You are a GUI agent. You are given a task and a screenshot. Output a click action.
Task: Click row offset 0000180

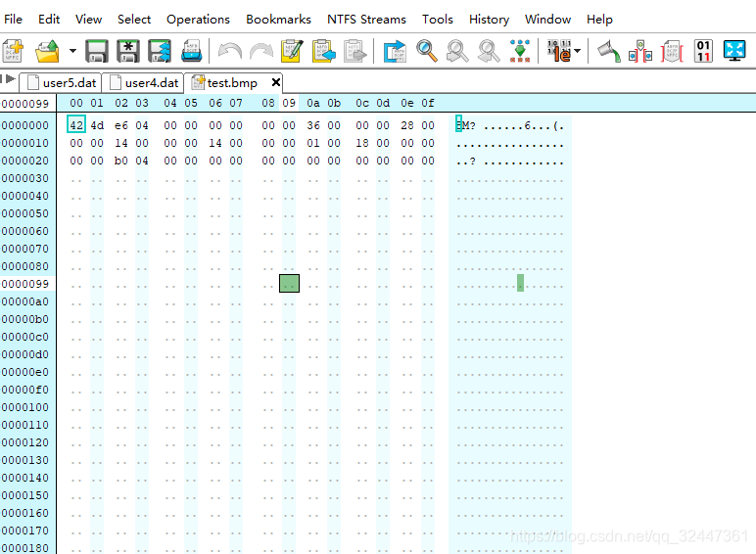coord(25,548)
